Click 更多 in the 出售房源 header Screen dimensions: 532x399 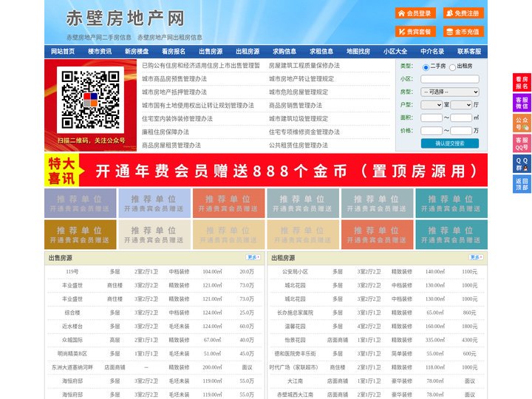[x=253, y=258]
